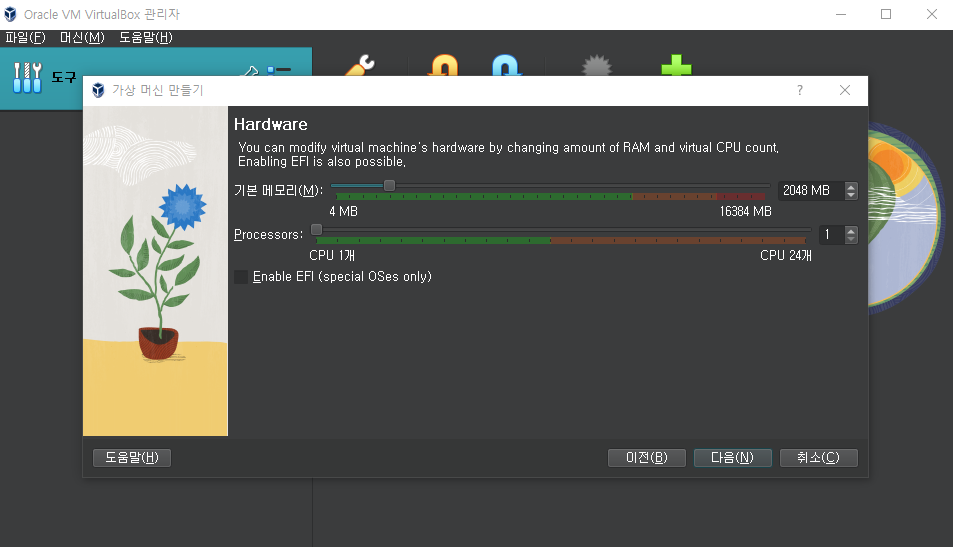
Task: Click the 기본 메모리(M) label
Action: (278, 191)
